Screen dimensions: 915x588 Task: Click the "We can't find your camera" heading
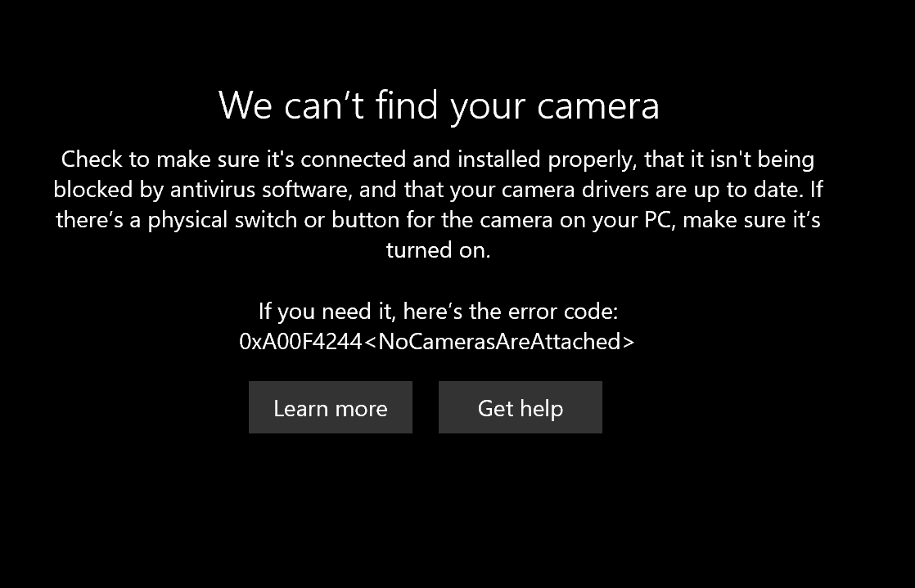(x=439, y=105)
